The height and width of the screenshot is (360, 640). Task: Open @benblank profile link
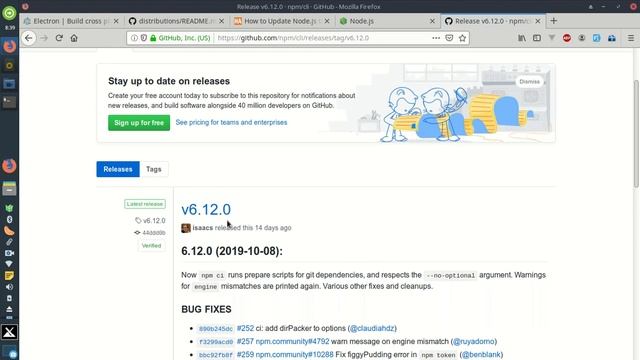481,354
